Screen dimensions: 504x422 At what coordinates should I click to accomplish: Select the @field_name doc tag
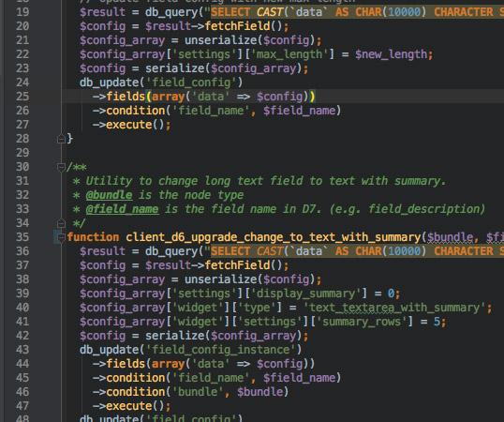pos(122,209)
